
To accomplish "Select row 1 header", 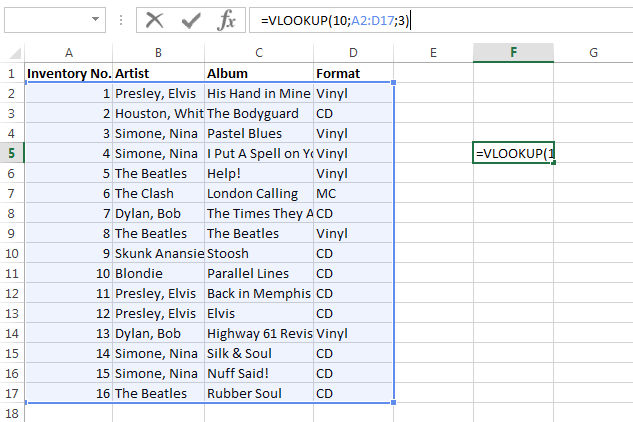I will 12,73.
